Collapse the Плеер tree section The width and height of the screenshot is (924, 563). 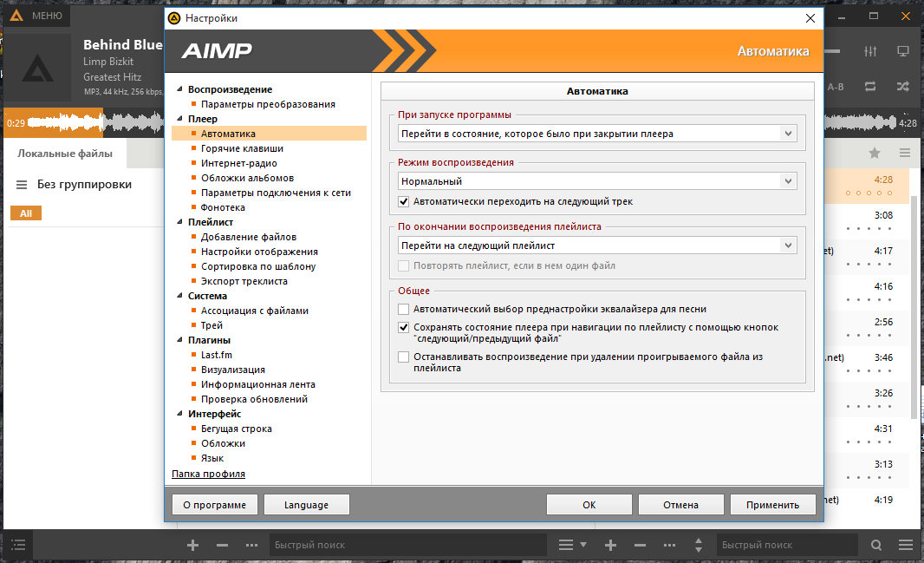click(179, 119)
